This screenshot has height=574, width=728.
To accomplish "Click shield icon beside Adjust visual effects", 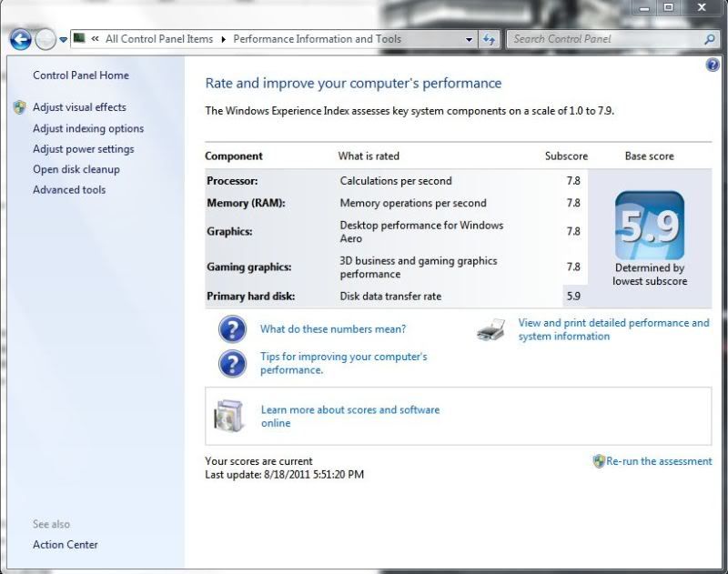I will pos(19,107).
